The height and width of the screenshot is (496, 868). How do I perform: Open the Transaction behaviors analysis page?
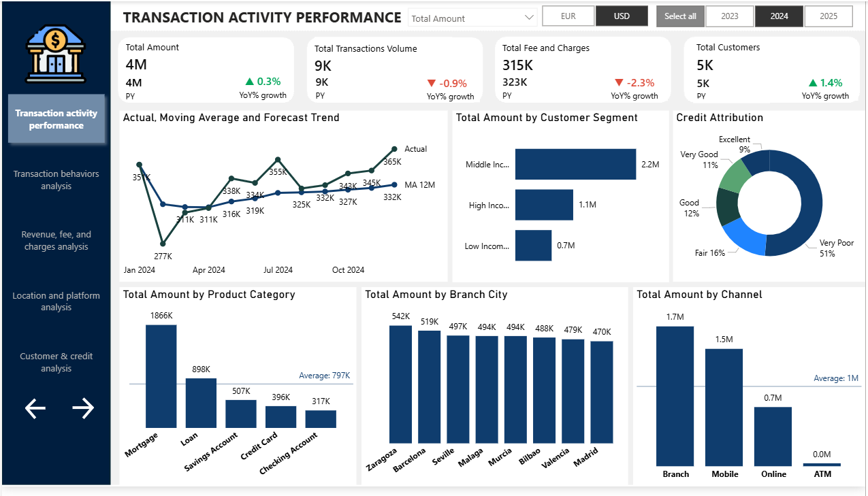[x=57, y=180]
